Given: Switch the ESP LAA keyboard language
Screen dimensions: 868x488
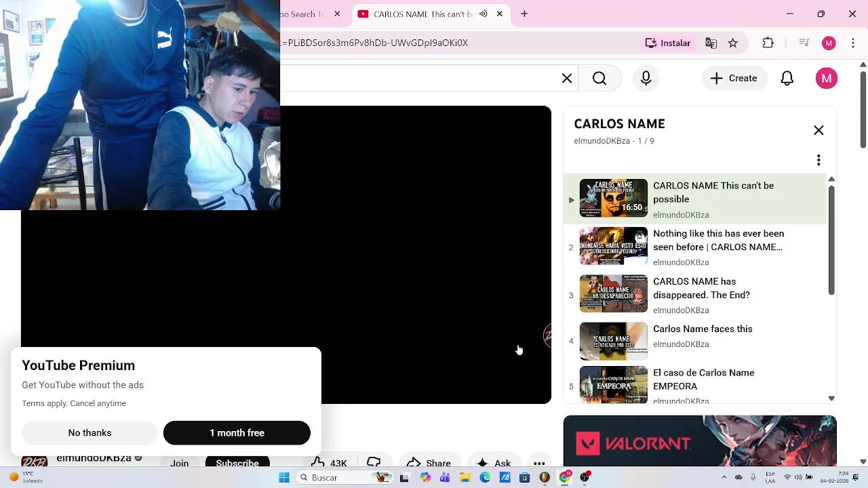Looking at the screenshot, I should [770, 478].
